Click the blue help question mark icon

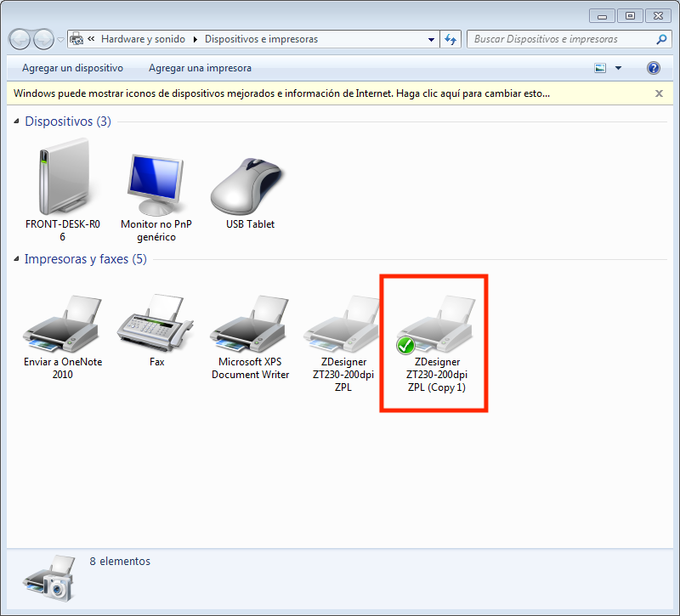654,68
